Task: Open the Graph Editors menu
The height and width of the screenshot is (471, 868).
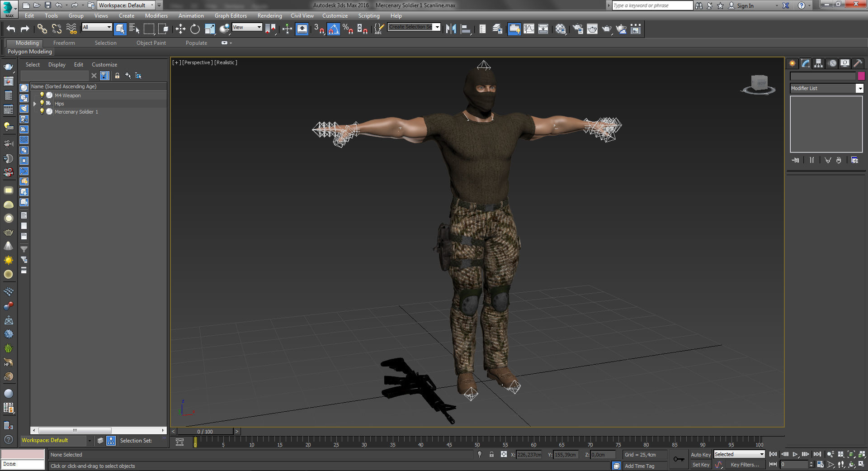Action: (231, 15)
